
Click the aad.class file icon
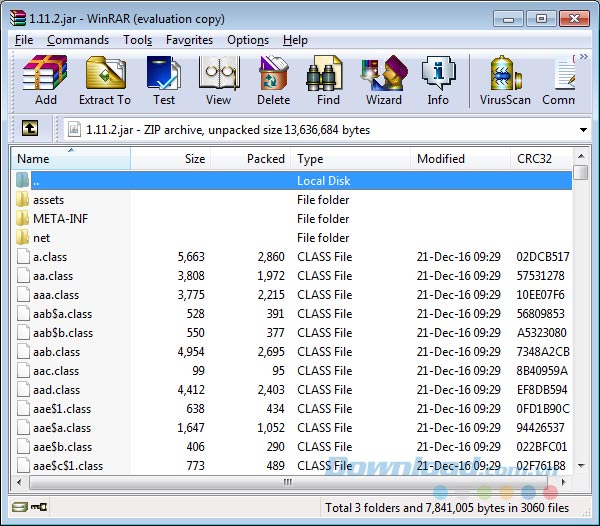tap(23, 389)
